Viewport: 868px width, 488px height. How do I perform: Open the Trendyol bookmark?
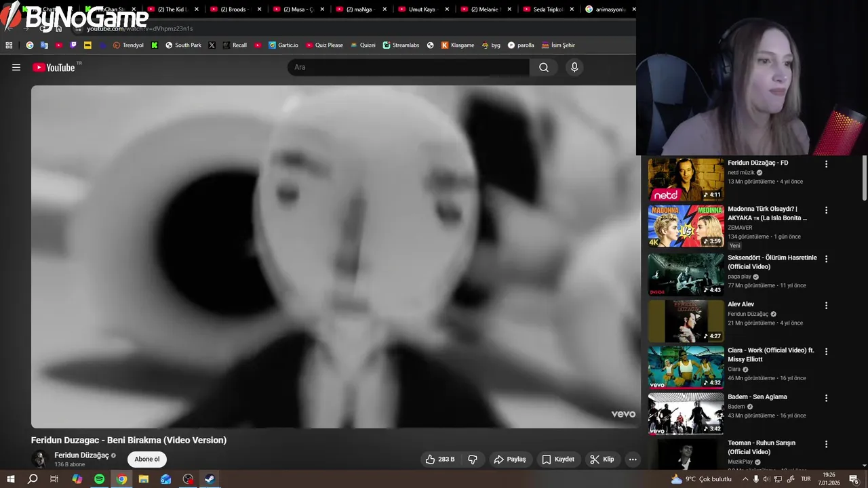128,45
